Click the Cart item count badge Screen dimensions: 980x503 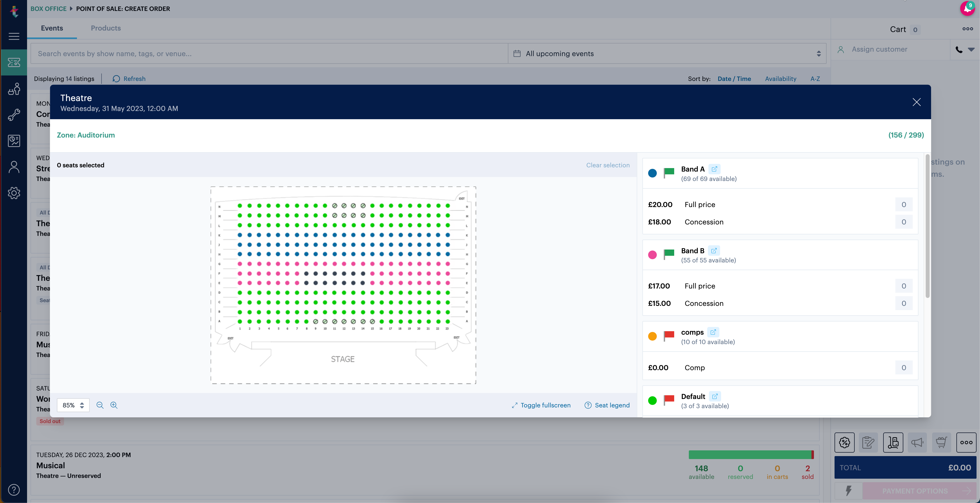(x=915, y=30)
